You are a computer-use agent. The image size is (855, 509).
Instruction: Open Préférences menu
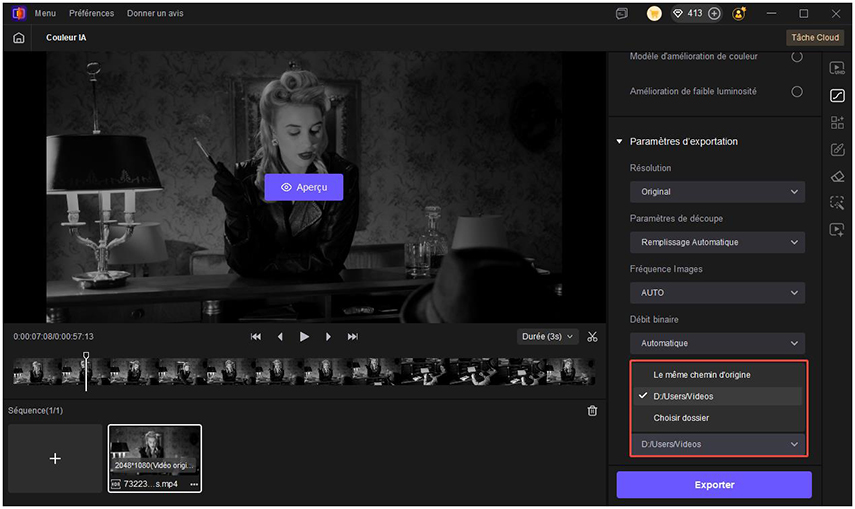(92, 13)
